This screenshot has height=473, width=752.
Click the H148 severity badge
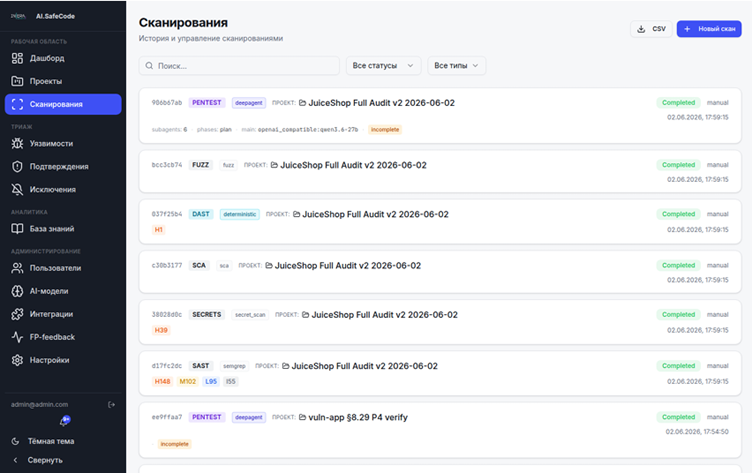click(x=163, y=382)
